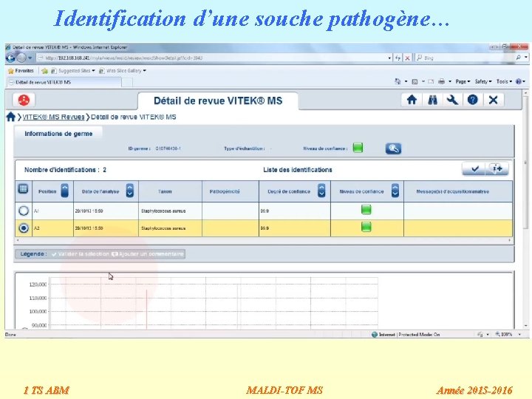Click the analysis date in row A2
The image size is (532, 399).
[x=89, y=228]
